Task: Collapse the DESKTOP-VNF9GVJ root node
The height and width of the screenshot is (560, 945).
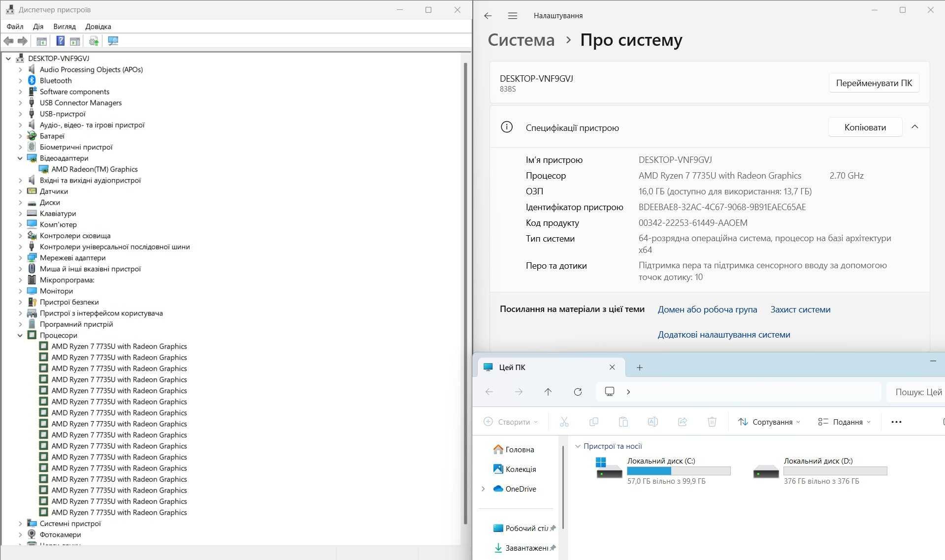Action: click(8, 58)
